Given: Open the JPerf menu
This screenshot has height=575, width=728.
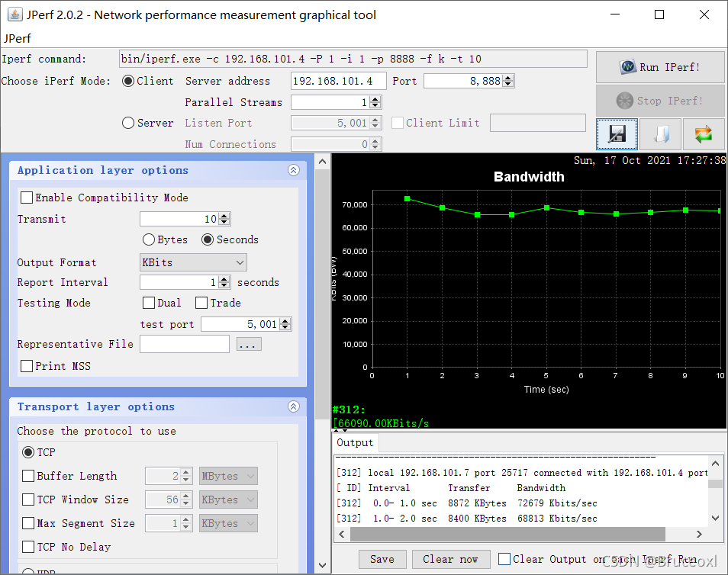Looking at the screenshot, I should [x=18, y=39].
